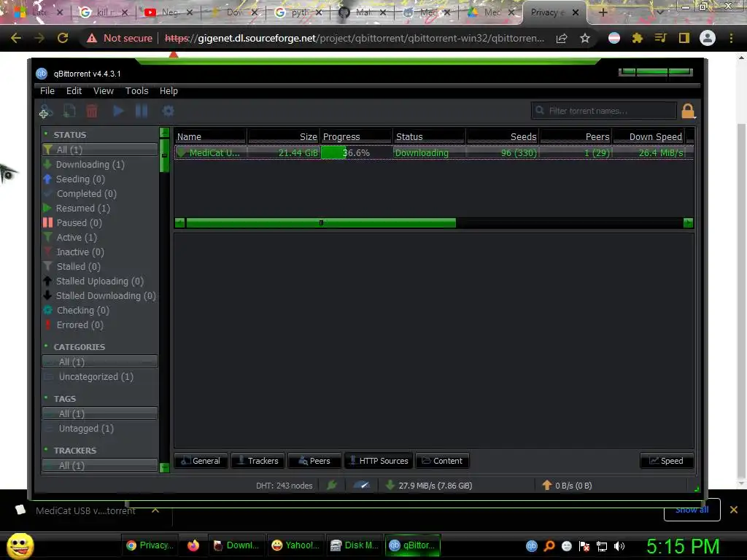Click the sidebar scroll-down arrow button
The image size is (747, 560).
point(164,467)
